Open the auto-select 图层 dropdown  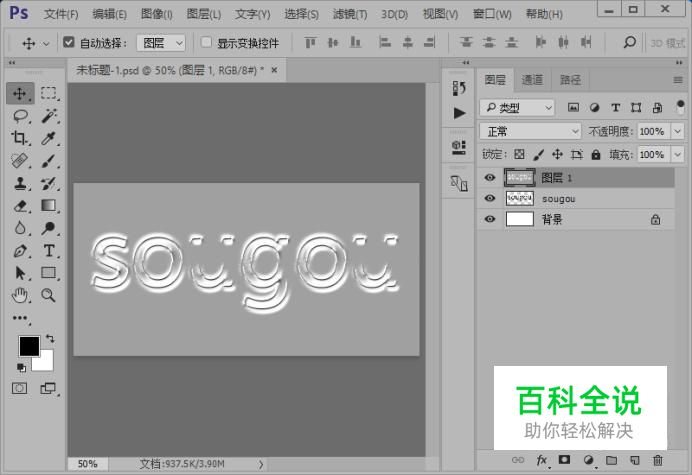[161, 43]
